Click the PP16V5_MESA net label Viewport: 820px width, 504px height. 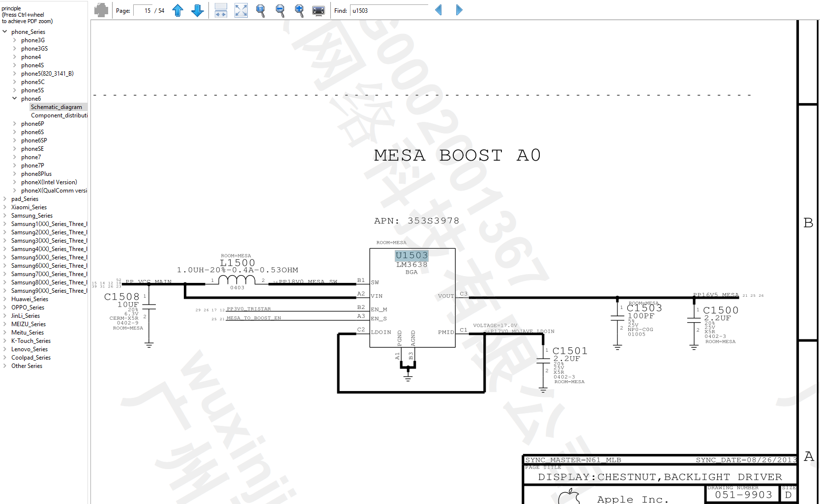coord(716,295)
